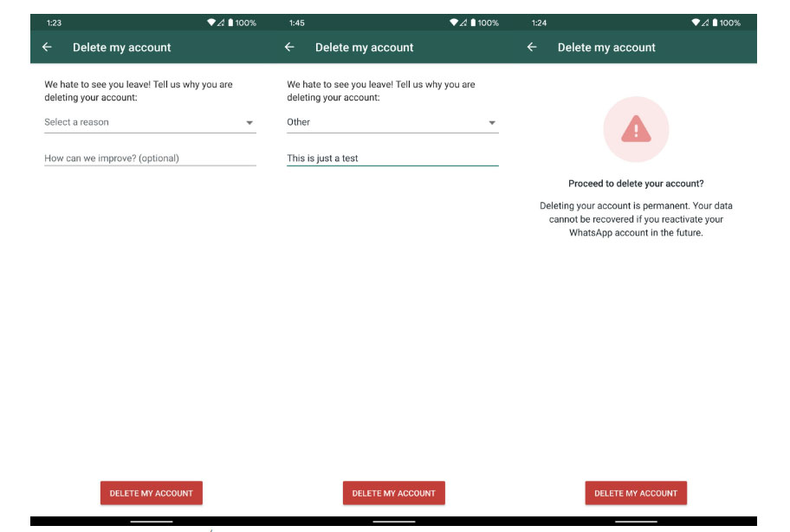Click the field containing 'This is just a test'
This screenshot has height=532, width=790.
coord(392,159)
